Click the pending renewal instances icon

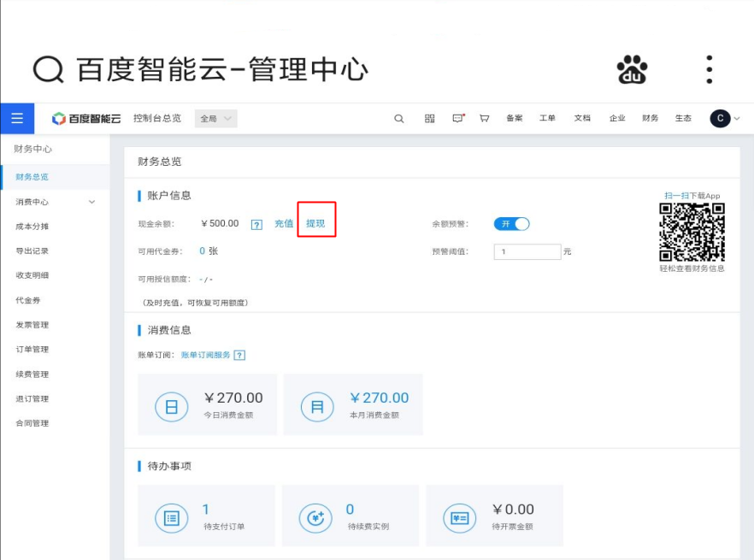coord(315,518)
